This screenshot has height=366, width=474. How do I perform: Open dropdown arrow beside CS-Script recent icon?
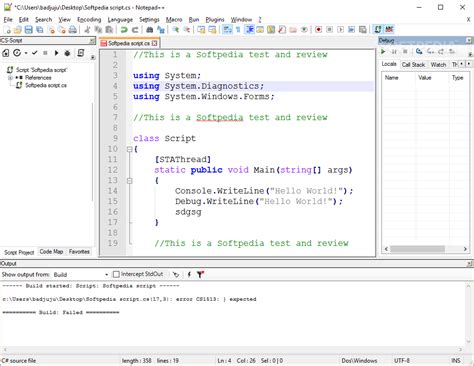click(x=26, y=53)
